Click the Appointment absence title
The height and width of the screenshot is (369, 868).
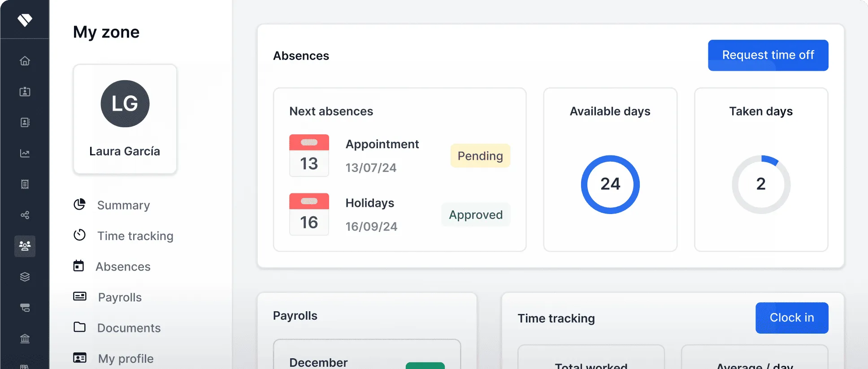click(x=382, y=144)
